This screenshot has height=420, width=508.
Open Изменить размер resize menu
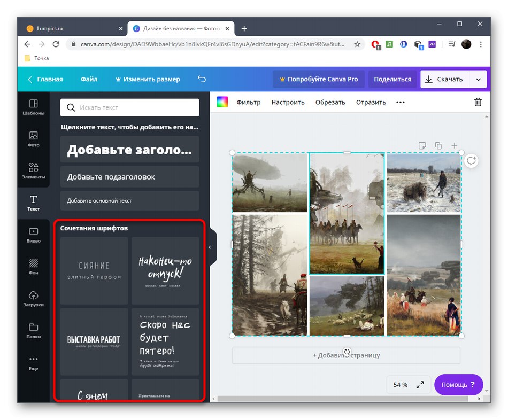tap(148, 79)
